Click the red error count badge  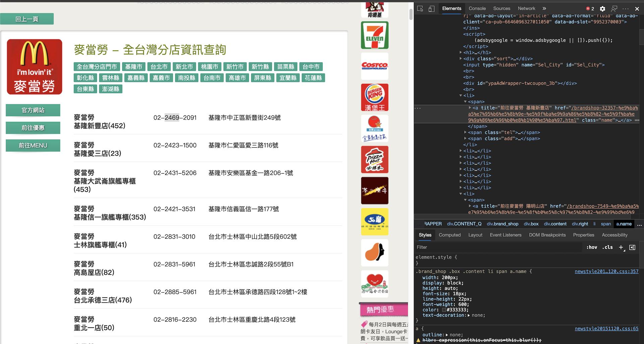pyautogui.click(x=590, y=9)
